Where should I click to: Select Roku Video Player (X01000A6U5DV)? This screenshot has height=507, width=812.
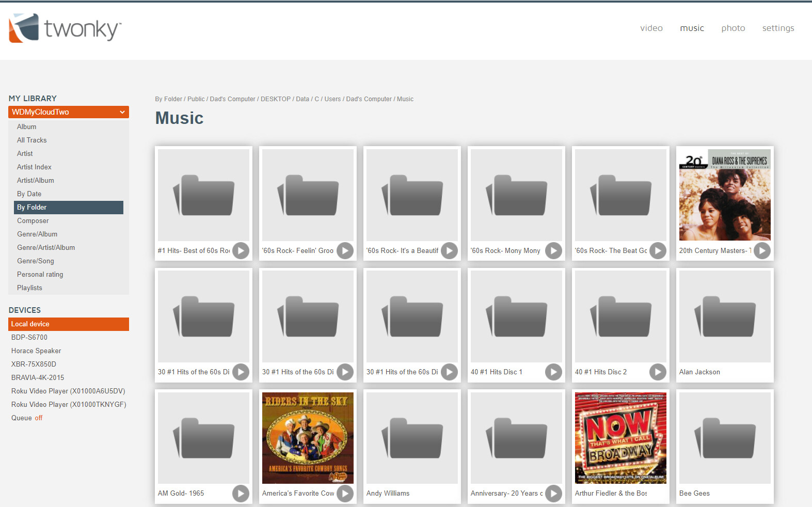[x=68, y=391]
